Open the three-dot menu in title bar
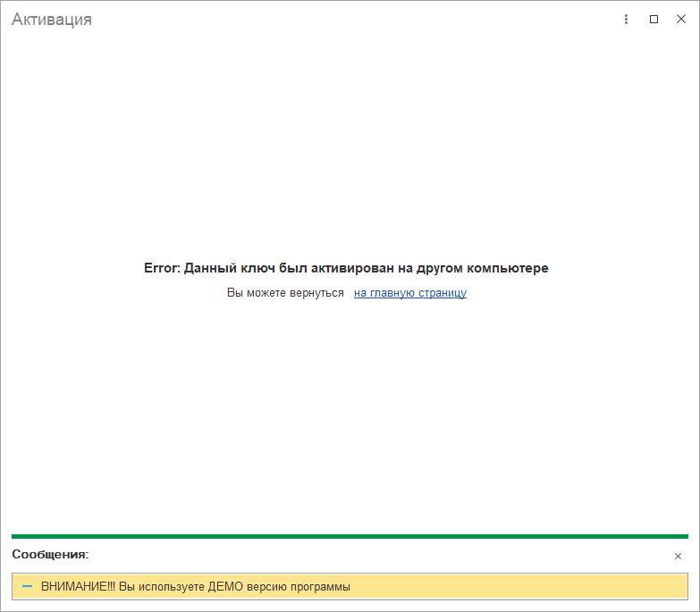Image resolution: width=700 pixels, height=612 pixels. pyautogui.click(x=626, y=19)
